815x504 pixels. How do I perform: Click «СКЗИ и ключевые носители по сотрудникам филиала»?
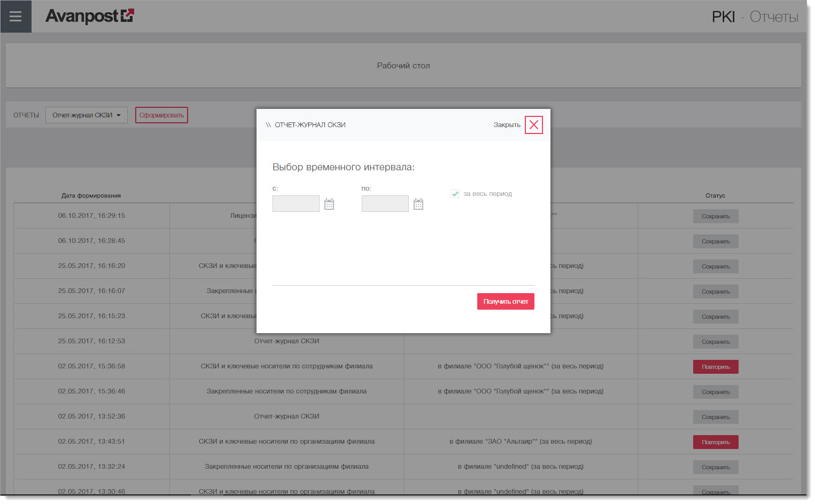click(x=286, y=366)
